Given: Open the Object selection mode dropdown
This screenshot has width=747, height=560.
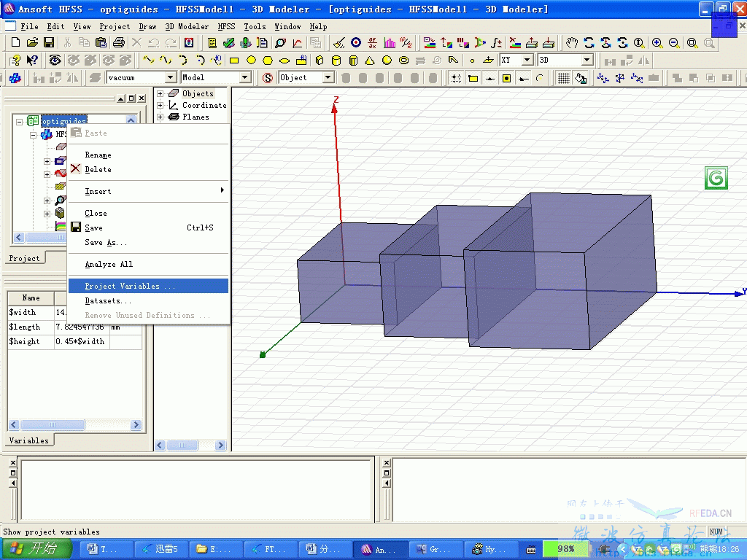Looking at the screenshot, I should point(328,77).
